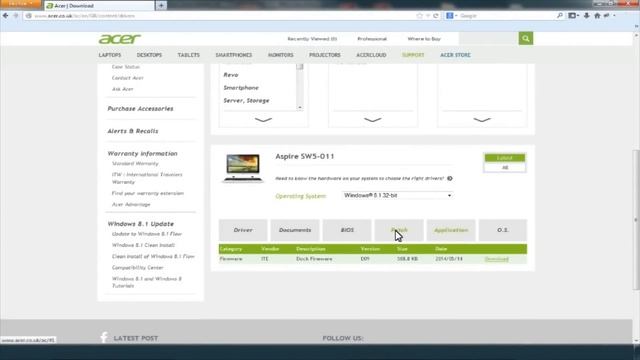Open the MONITORS menu
Screen dimensions: 640x360
(x=281, y=55)
